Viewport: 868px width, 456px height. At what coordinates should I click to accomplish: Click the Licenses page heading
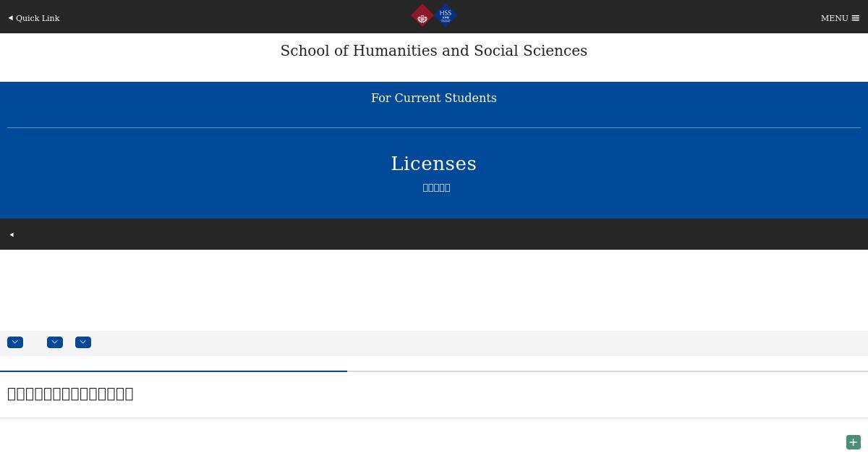[434, 164]
